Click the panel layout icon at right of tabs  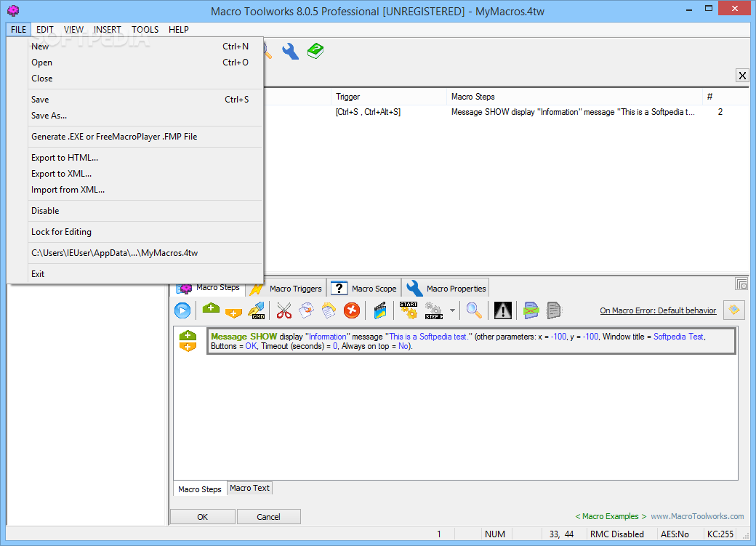tap(741, 284)
